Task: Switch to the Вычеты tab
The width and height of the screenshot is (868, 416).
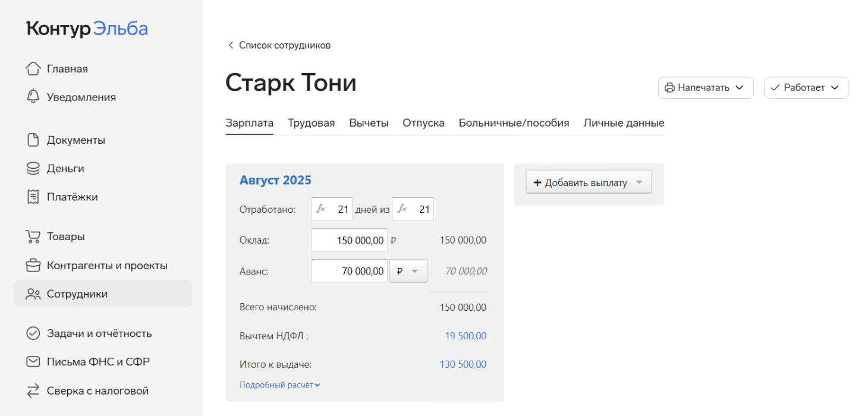Action: click(369, 123)
